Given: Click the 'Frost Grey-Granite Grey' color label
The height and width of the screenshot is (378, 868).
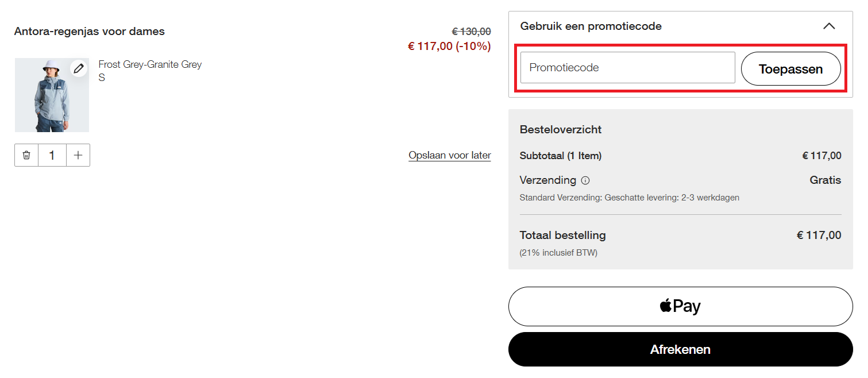Looking at the screenshot, I should point(150,64).
